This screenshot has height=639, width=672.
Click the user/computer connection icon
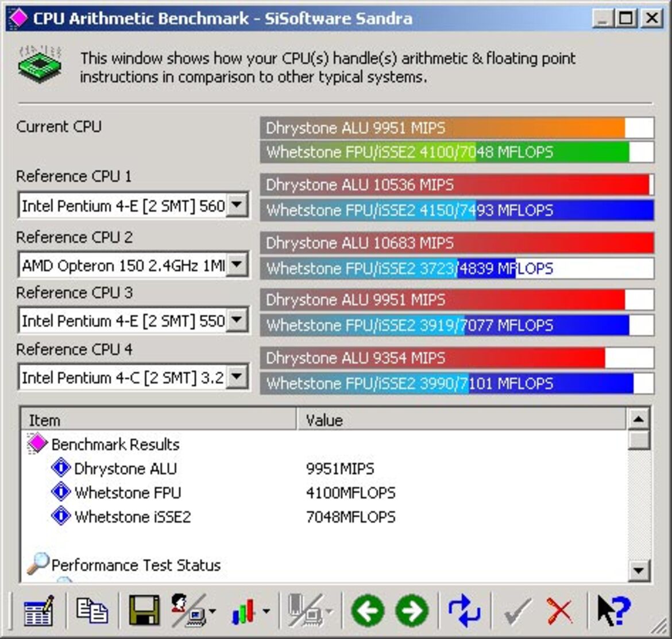pos(188,610)
